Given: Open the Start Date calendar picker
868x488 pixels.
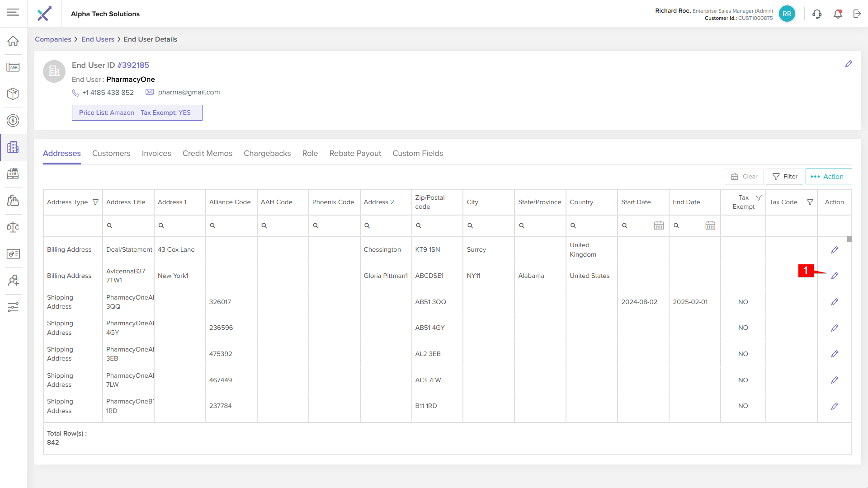Looking at the screenshot, I should click(659, 225).
